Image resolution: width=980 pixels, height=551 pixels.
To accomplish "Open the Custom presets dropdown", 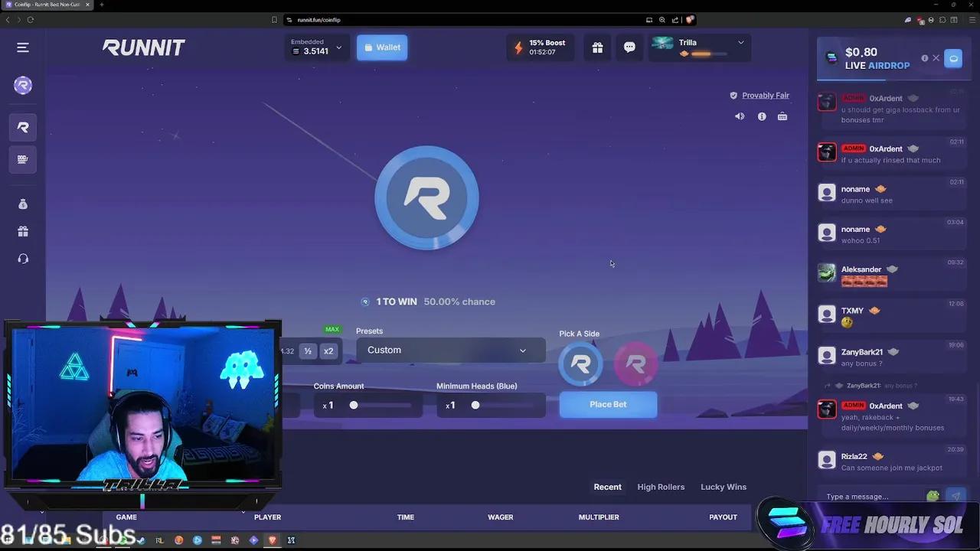I will [450, 350].
